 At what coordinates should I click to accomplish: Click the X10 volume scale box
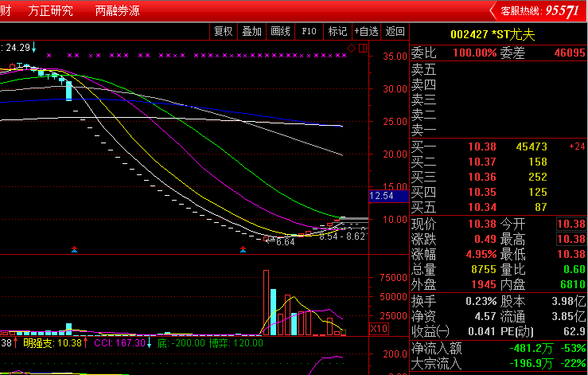tap(379, 329)
